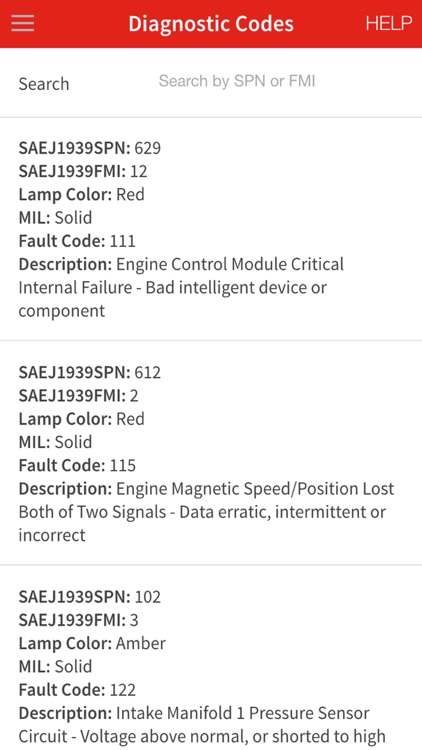This screenshot has width=422, height=750.
Task: Click the Search label
Action: pos(44,84)
